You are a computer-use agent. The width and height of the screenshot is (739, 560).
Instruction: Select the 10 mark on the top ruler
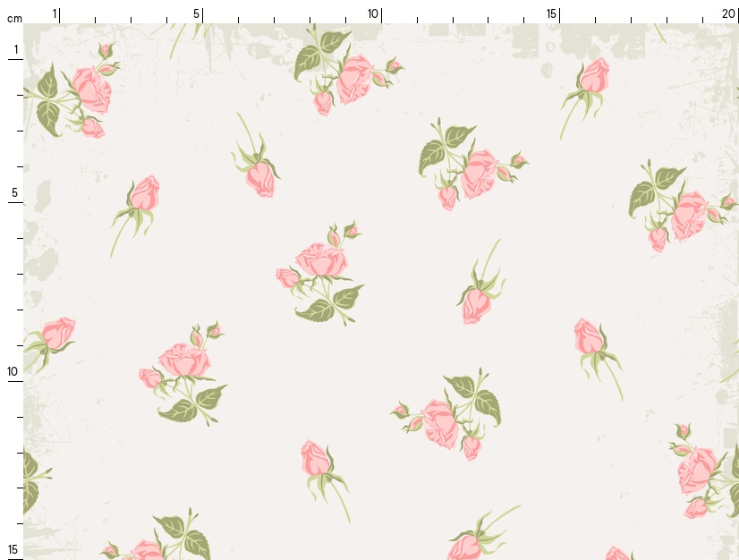pos(373,13)
